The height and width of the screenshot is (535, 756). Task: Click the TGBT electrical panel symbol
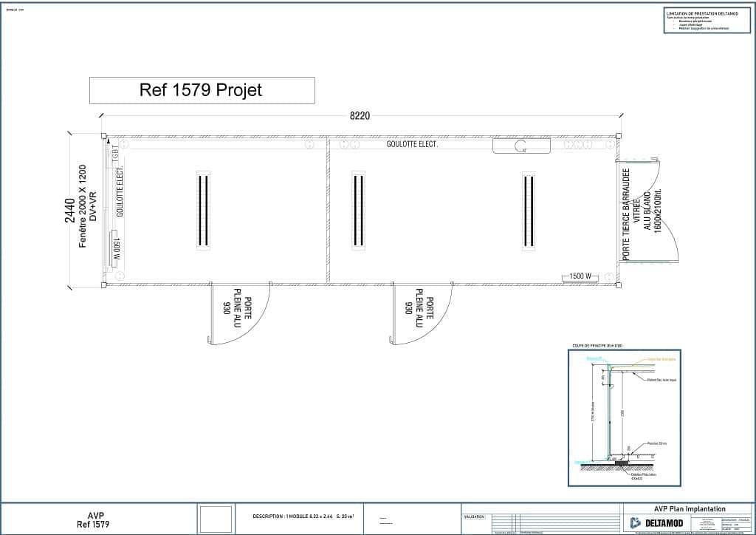click(x=114, y=156)
